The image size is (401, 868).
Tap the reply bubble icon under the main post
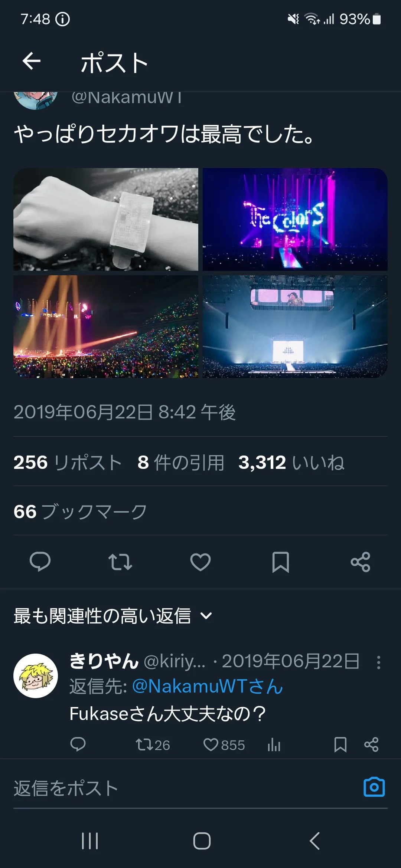40,562
